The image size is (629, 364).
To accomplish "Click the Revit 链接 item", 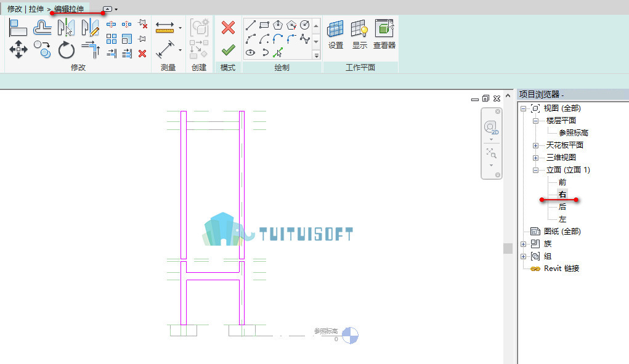I will point(561,269).
